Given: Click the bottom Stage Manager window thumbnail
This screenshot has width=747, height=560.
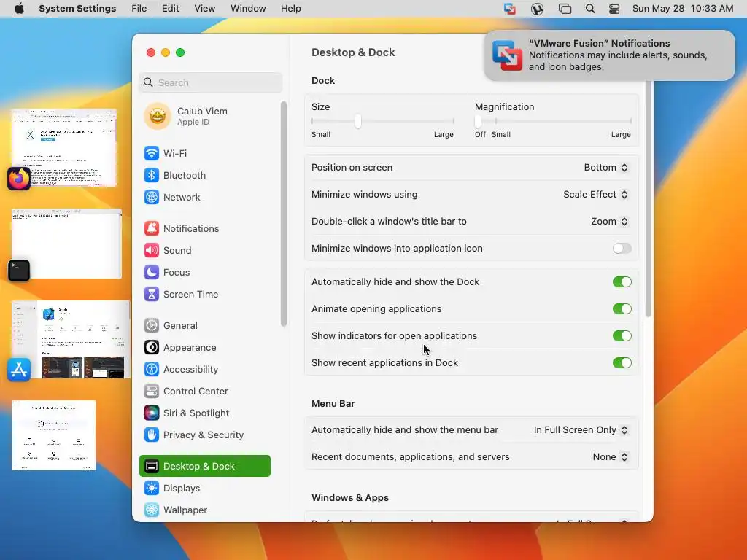Looking at the screenshot, I should (53, 435).
